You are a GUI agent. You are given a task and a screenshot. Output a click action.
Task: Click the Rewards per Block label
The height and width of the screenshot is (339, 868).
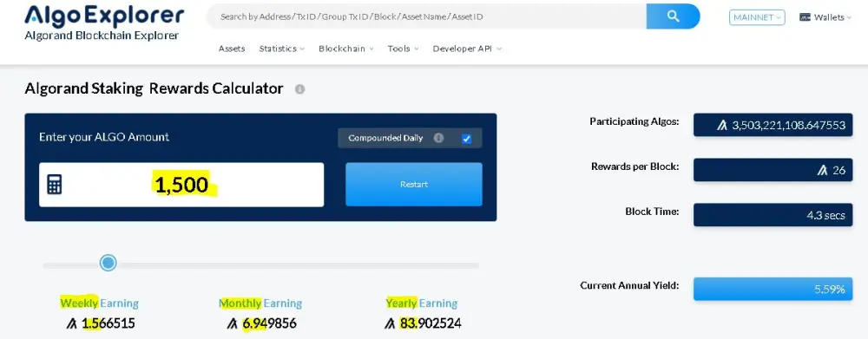coord(635,166)
